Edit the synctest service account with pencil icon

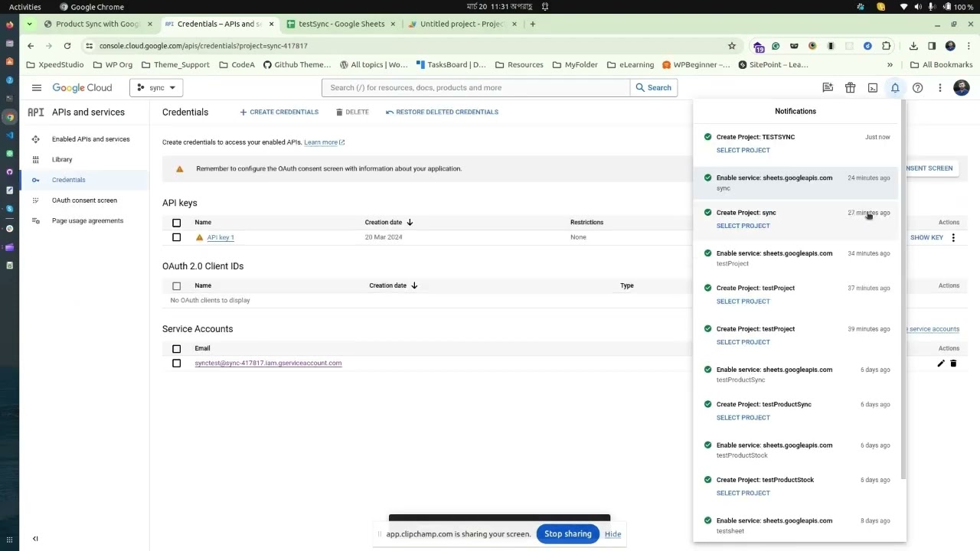coord(941,364)
